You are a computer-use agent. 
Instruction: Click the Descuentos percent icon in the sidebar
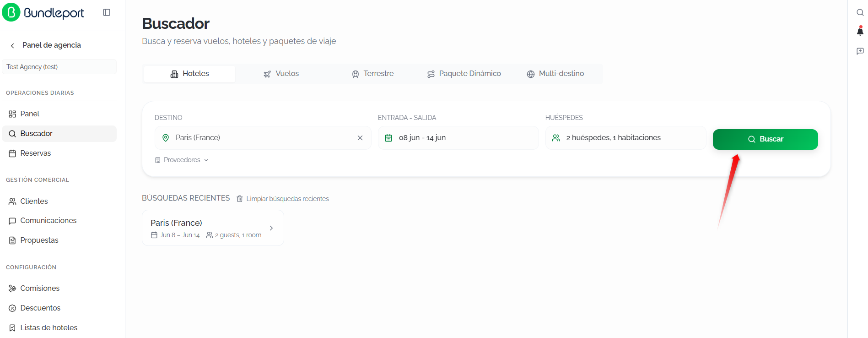click(12, 308)
